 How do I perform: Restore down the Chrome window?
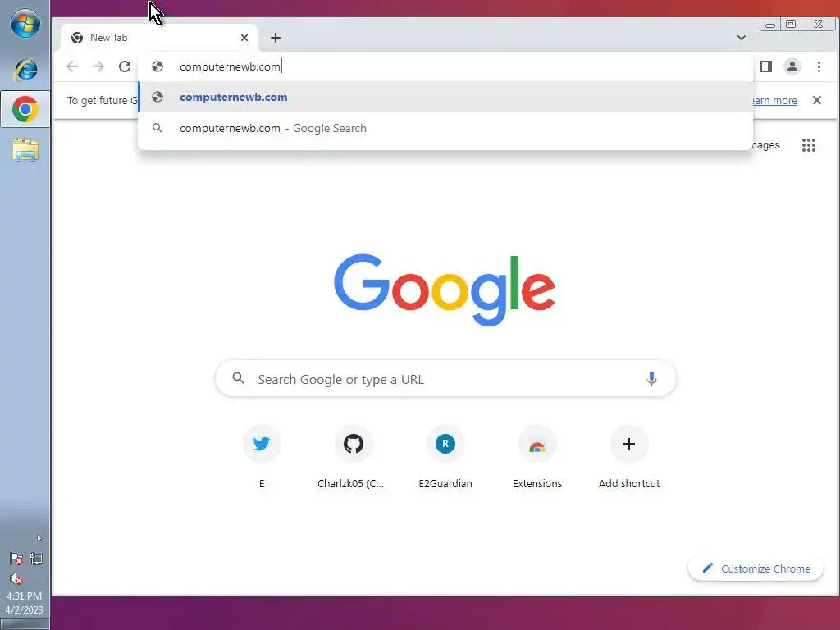pos(791,24)
